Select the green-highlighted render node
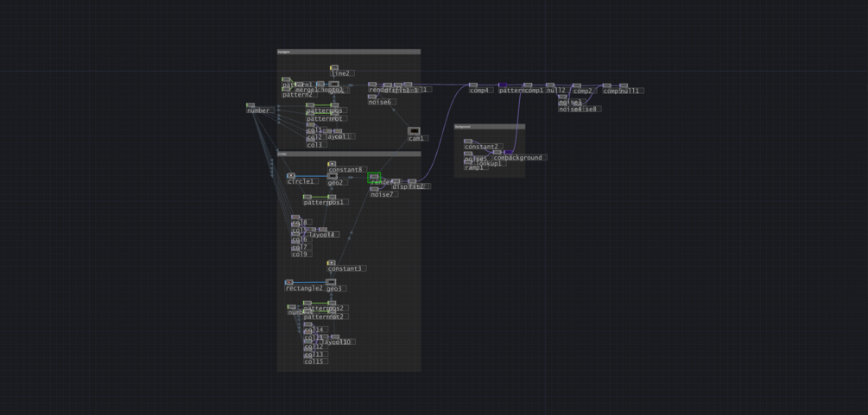Image resolution: width=868 pixels, height=415 pixels. 374,177
